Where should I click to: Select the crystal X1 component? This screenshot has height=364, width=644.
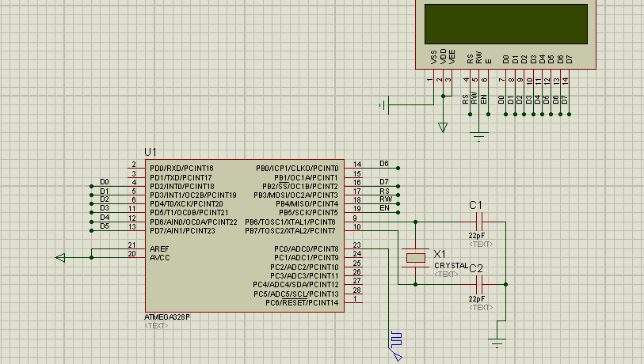(x=415, y=257)
